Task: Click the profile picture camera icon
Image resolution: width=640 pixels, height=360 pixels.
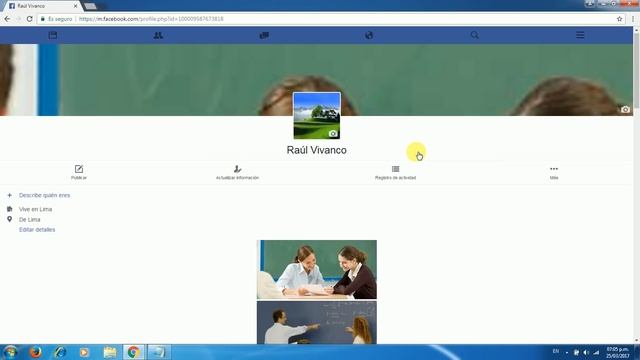Action: (x=333, y=133)
